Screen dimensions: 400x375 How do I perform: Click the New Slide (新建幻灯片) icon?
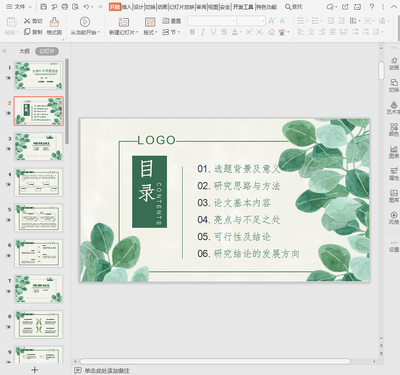[124, 22]
